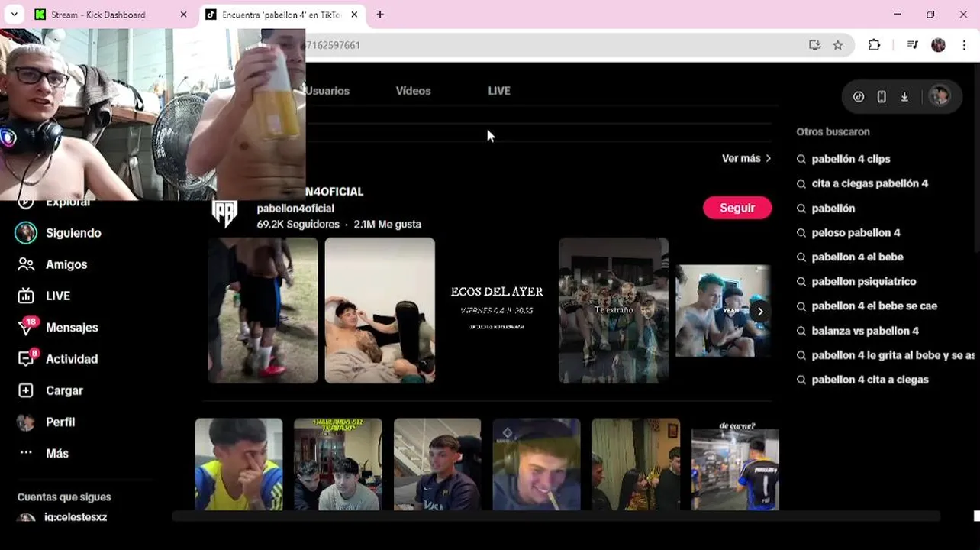Search suggestion 'pabellón'
The width and height of the screenshot is (980, 550).
(x=833, y=208)
